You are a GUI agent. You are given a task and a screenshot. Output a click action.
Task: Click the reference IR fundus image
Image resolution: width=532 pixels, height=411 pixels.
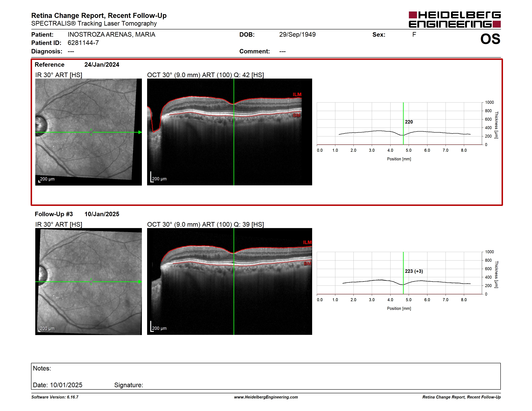coord(88,132)
